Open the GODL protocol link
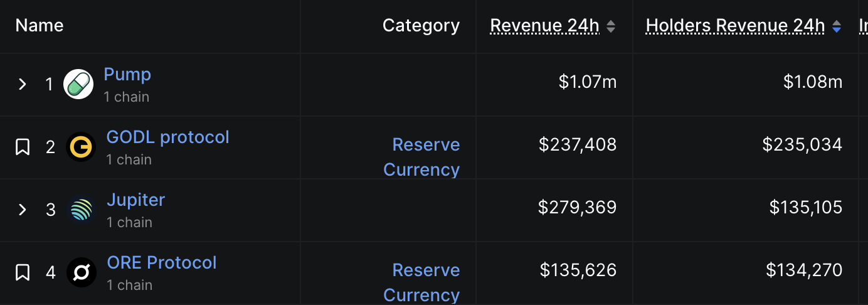The height and width of the screenshot is (305, 868). (x=167, y=137)
